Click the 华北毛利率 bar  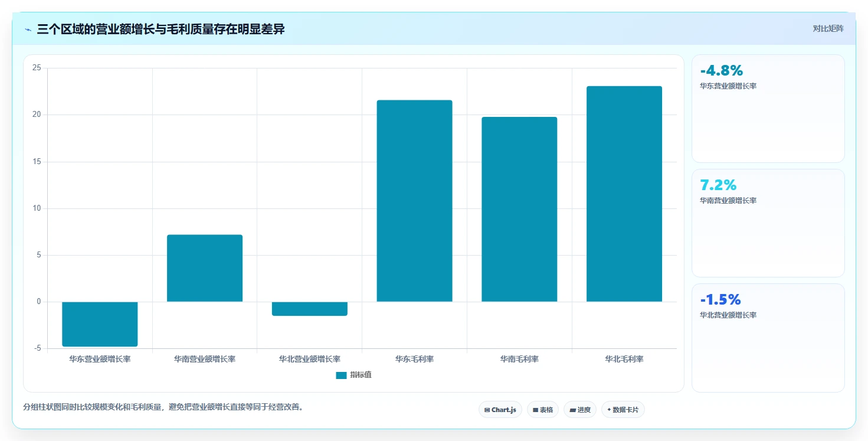pyautogui.click(x=624, y=194)
